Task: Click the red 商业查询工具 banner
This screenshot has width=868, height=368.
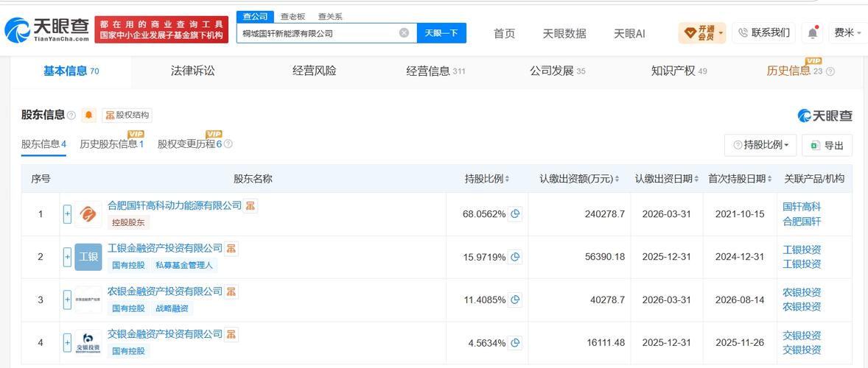Action: (x=161, y=30)
